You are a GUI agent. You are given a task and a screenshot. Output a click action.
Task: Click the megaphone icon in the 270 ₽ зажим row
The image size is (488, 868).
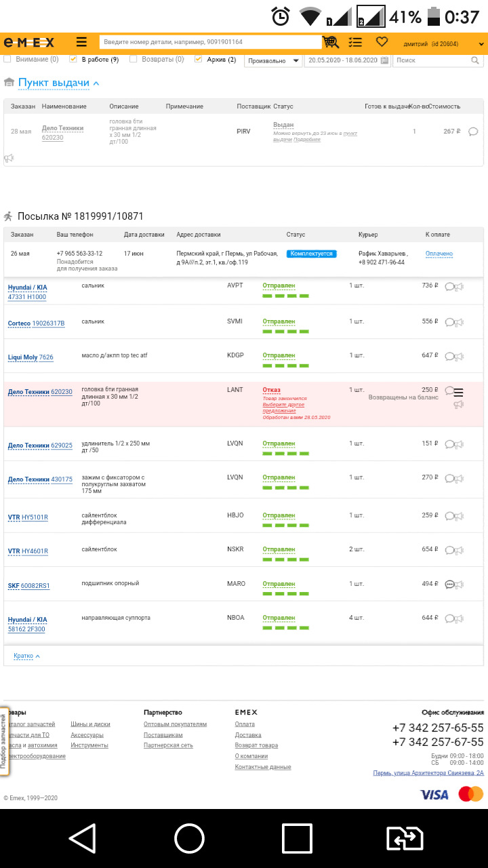(x=459, y=478)
